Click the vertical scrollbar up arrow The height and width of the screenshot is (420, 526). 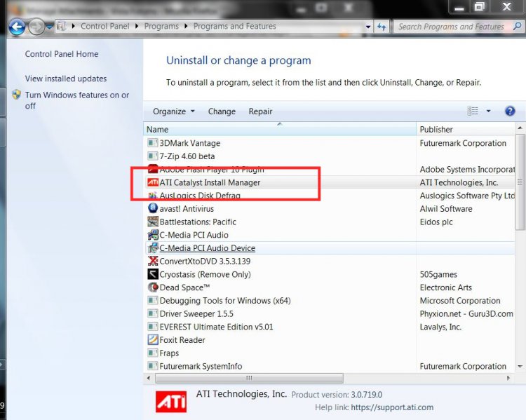pos(520,128)
